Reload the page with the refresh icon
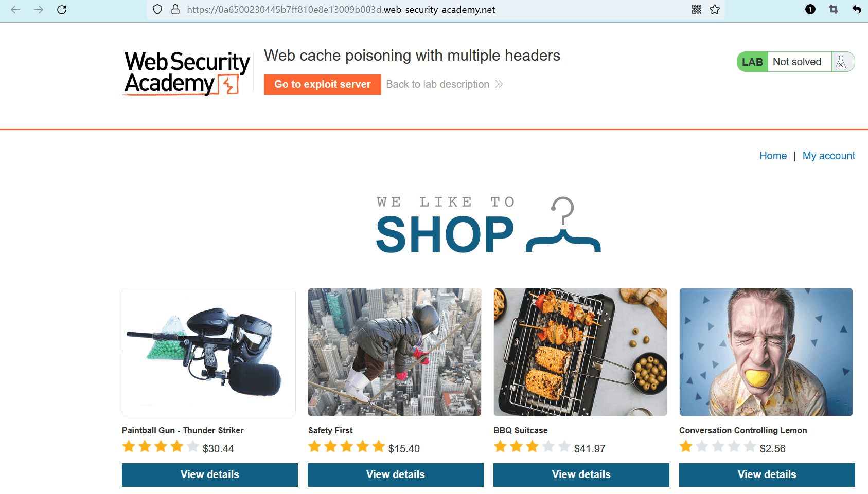This screenshot has width=868, height=494. click(62, 10)
